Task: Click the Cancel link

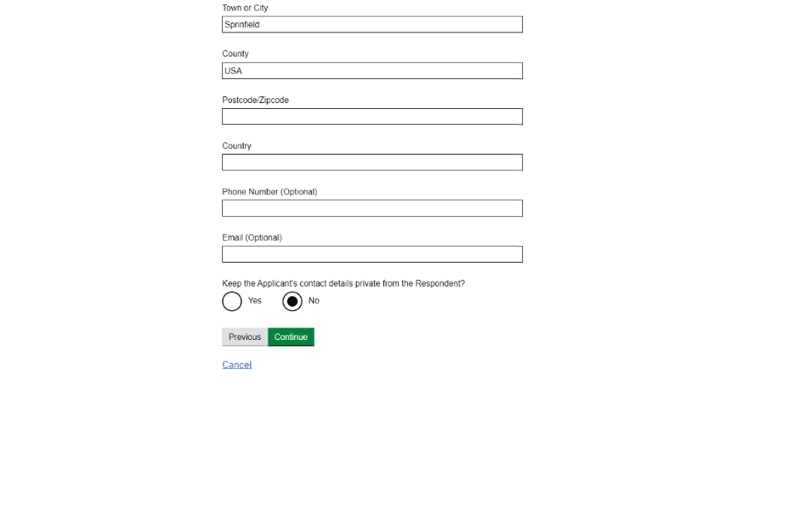Action: click(x=237, y=365)
